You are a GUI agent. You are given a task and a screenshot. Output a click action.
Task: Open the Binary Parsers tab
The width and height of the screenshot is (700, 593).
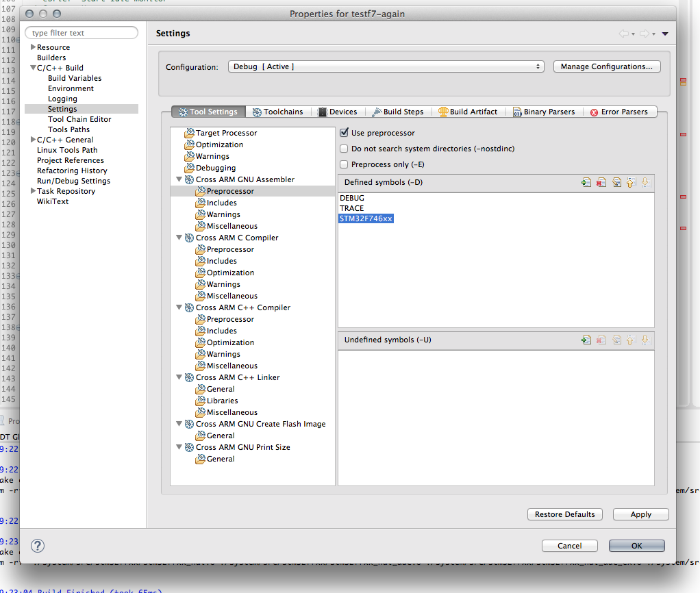pos(545,112)
